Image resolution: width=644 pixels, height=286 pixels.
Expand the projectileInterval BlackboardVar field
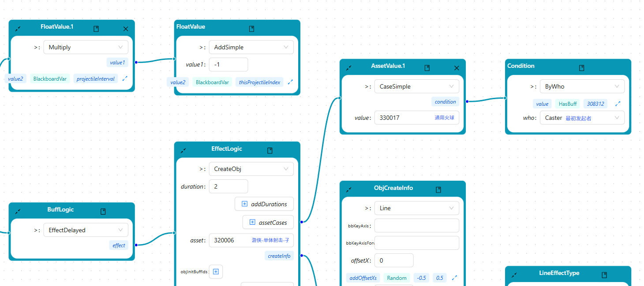pyautogui.click(x=125, y=78)
